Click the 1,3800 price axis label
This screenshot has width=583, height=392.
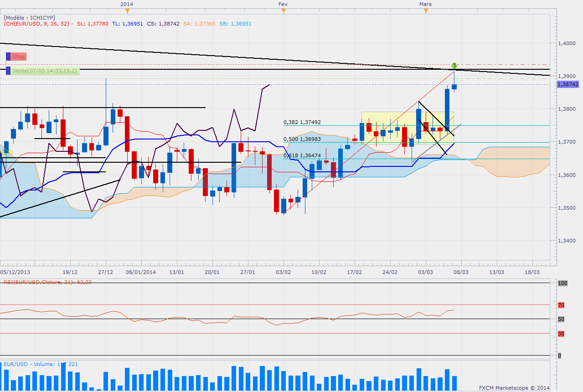pos(567,109)
